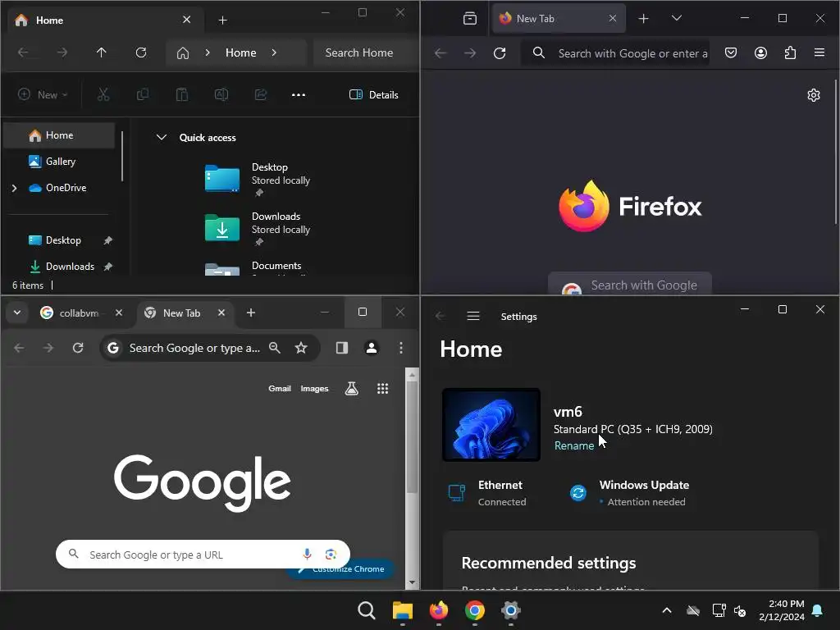Image resolution: width=840 pixels, height=630 pixels.
Task: Click Firefox Search with Google box
Action: pos(630,284)
